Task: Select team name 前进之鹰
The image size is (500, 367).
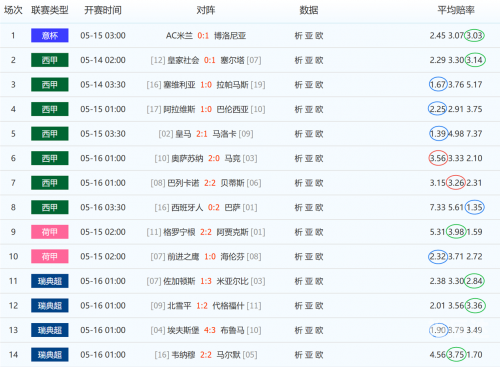Action: [x=183, y=257]
